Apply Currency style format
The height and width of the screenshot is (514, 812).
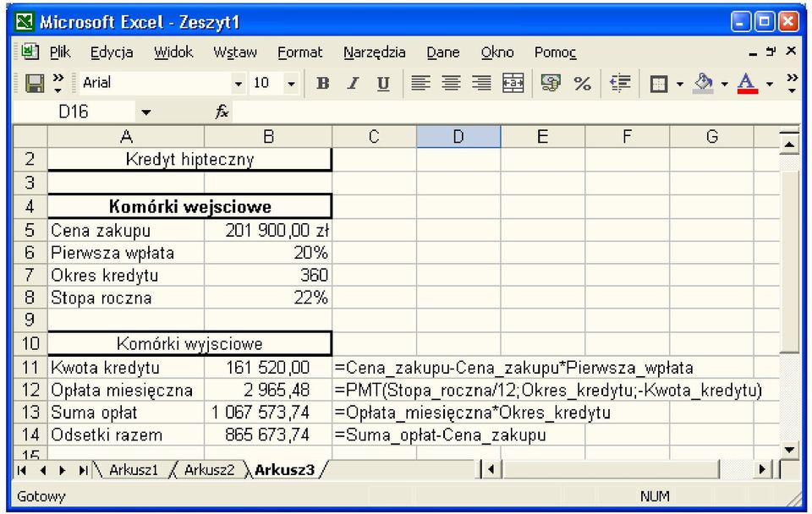(551, 83)
